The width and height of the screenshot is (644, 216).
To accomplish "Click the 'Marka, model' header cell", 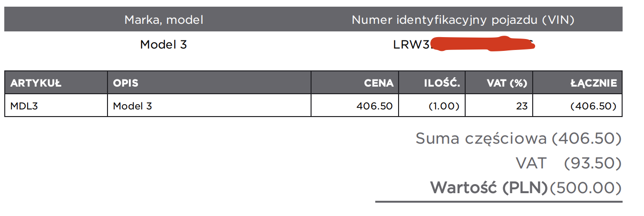I will pos(164,20).
